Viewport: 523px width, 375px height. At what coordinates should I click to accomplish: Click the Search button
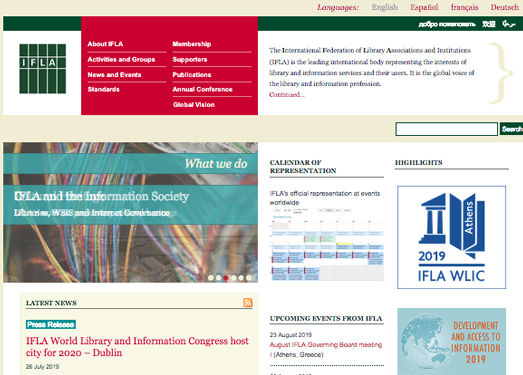pos(511,129)
